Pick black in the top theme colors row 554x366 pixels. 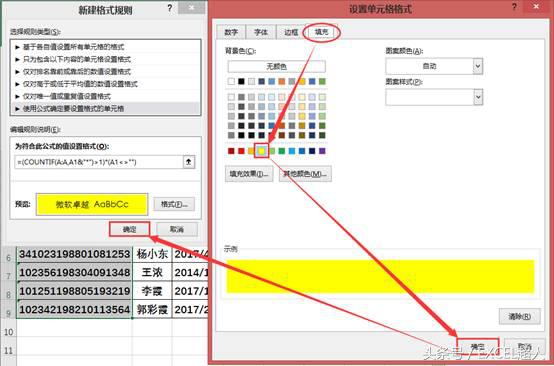[x=241, y=82]
